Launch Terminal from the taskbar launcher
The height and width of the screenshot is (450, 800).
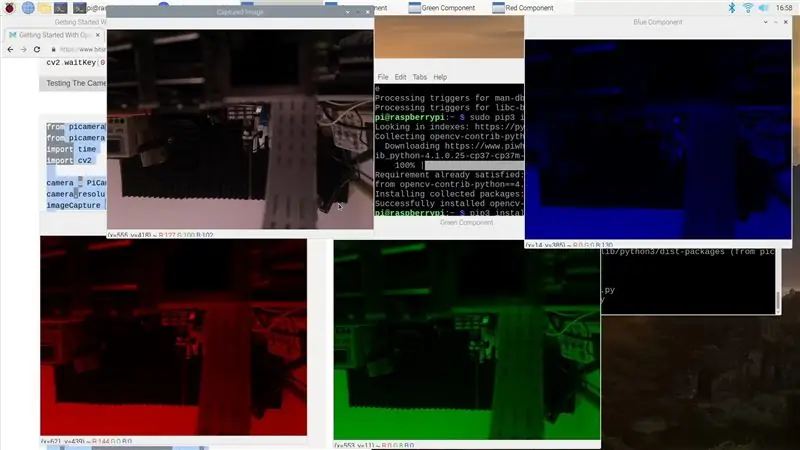[x=61, y=8]
